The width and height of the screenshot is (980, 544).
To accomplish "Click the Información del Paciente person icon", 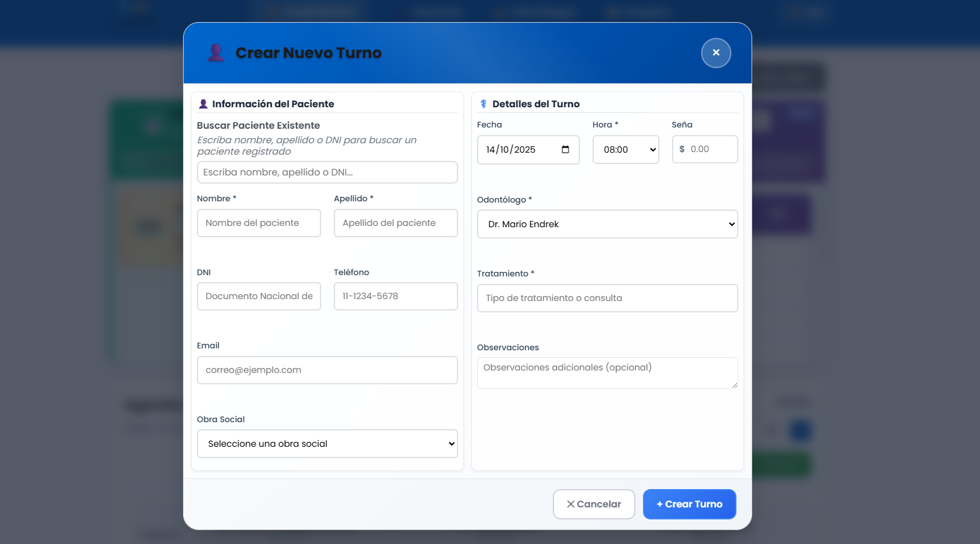I will [203, 104].
